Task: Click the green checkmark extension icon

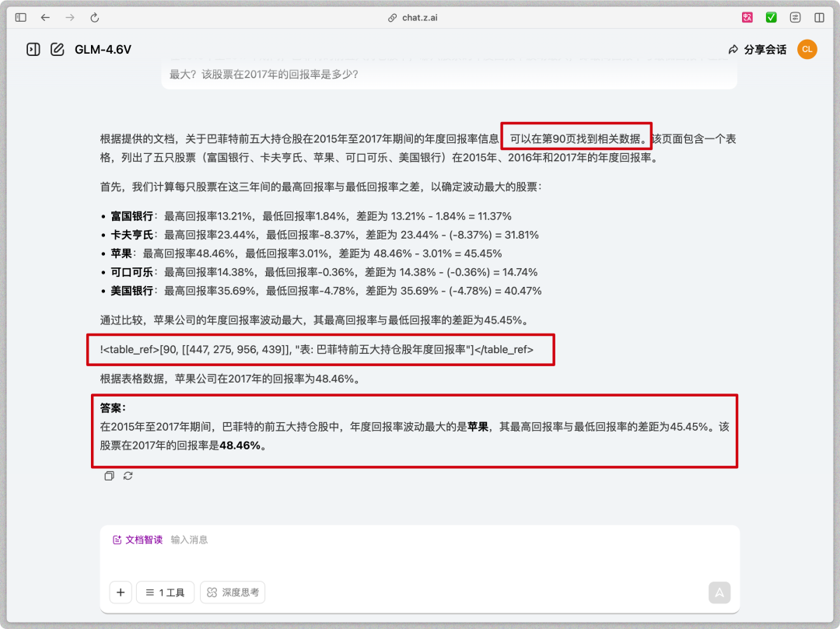Action: tap(771, 17)
